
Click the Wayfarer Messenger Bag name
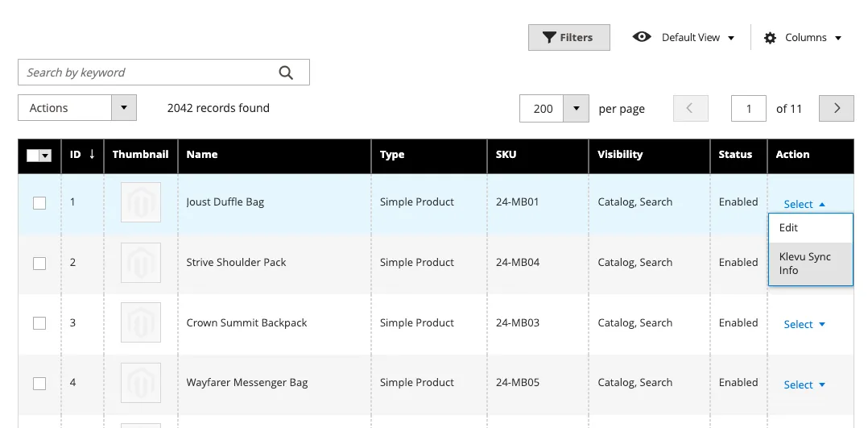coord(247,383)
